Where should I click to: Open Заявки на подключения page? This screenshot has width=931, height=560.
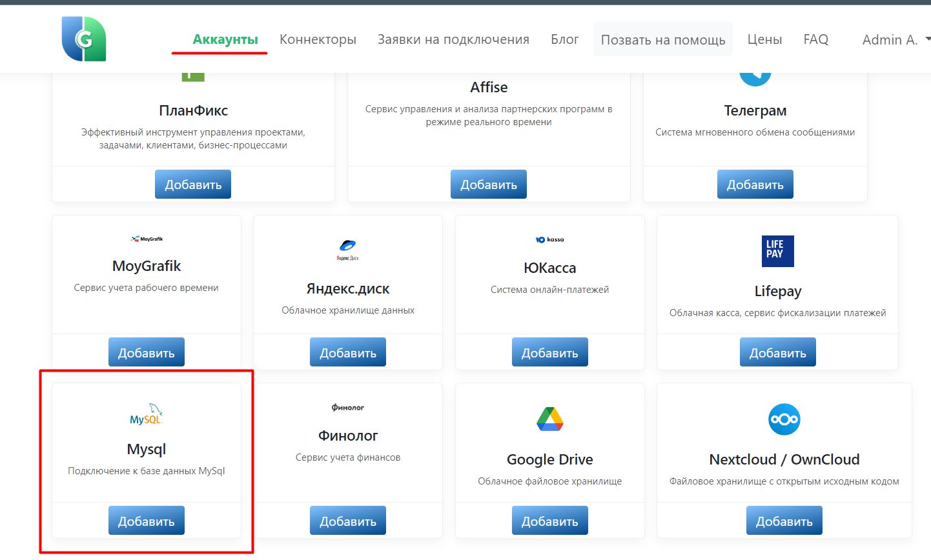(453, 39)
